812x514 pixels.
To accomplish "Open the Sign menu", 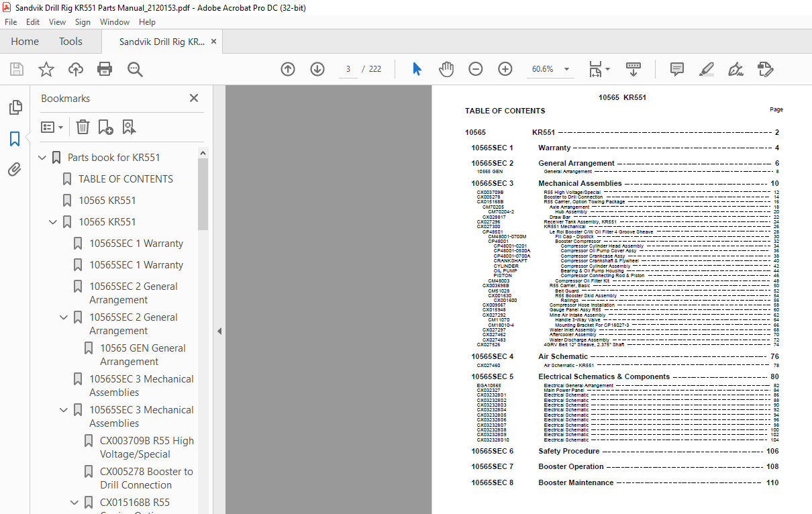I will pos(83,22).
